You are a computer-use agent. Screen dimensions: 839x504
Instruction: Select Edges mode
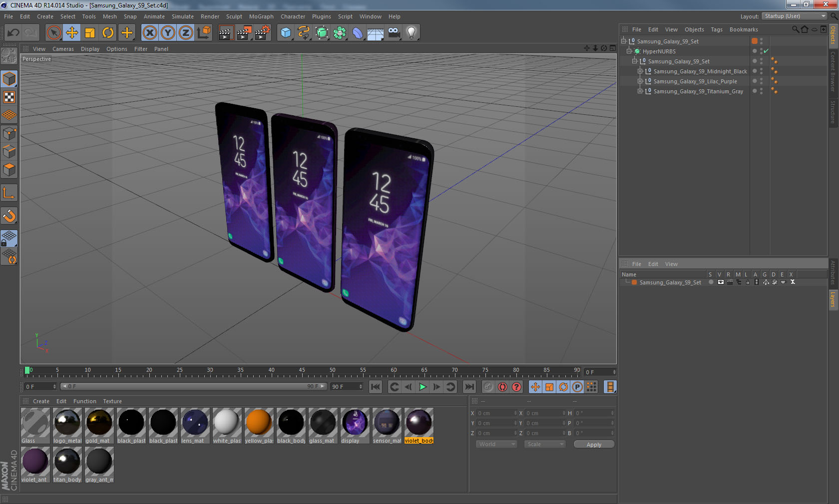pyautogui.click(x=9, y=152)
